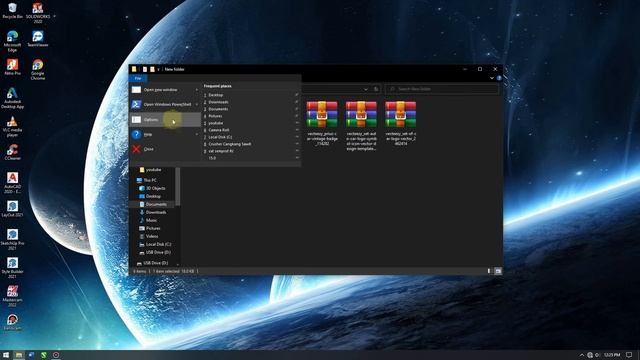
Task: Open the Customize Quick Access Toolbar dropdown
Action: pos(159,69)
